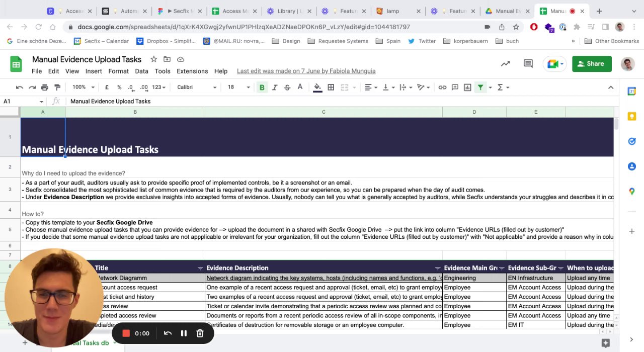This screenshot has height=352, width=644.
Task: Open comment history icon
Action: click(528, 64)
